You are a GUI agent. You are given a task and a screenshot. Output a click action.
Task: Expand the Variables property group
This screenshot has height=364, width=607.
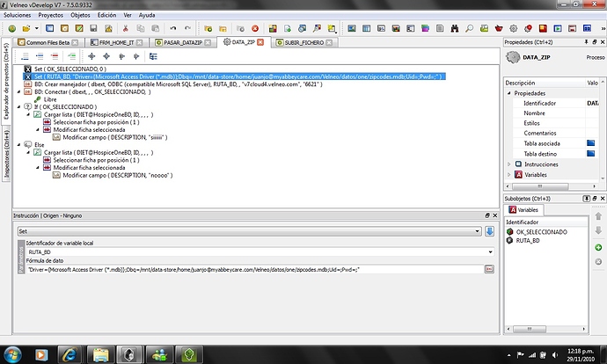(509, 174)
